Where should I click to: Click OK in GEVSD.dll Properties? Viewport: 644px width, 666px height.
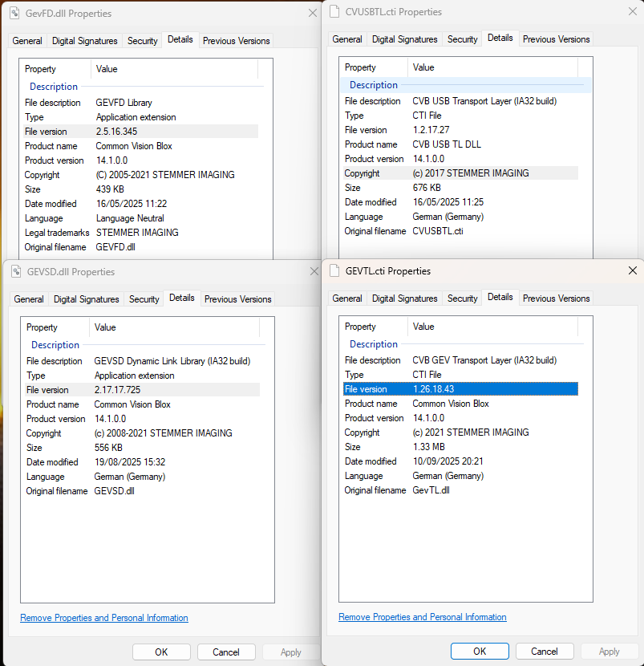click(161, 652)
